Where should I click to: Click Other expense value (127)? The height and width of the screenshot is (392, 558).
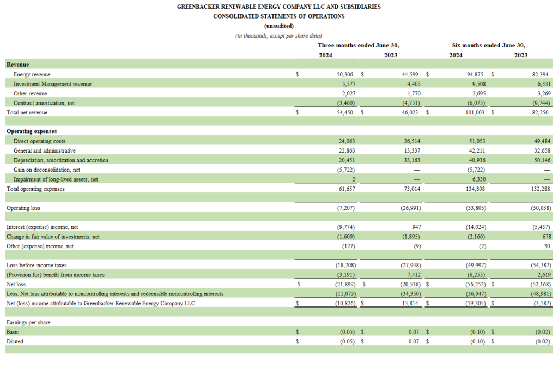point(348,246)
